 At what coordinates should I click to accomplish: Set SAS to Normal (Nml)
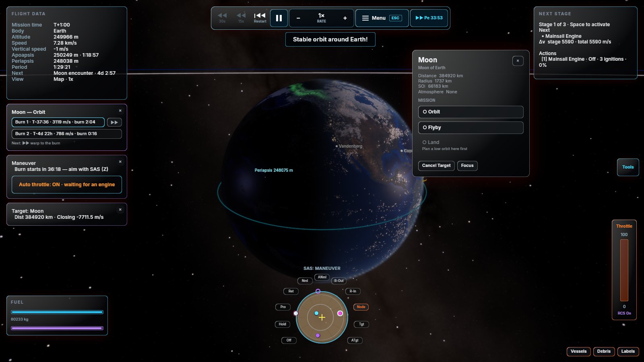click(x=305, y=281)
